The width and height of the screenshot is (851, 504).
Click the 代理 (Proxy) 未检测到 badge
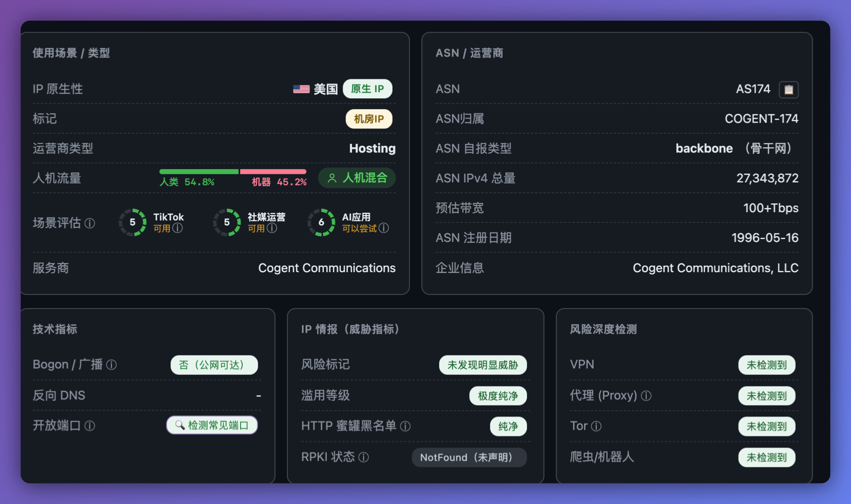coord(767,396)
